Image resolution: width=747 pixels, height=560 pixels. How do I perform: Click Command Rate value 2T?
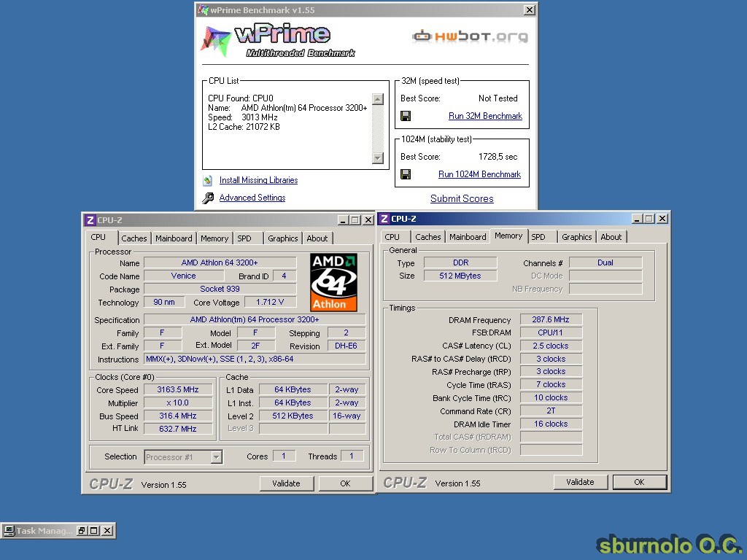pos(551,411)
